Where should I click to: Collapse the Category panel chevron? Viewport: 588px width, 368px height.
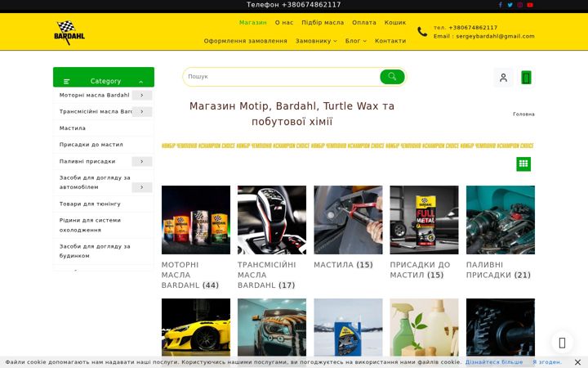pyautogui.click(x=140, y=82)
